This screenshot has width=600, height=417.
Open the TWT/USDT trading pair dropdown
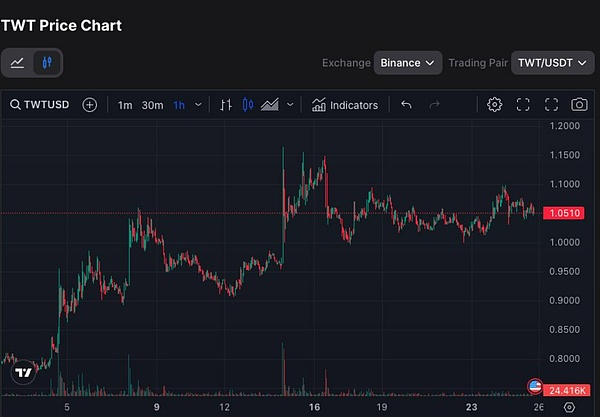tap(552, 63)
